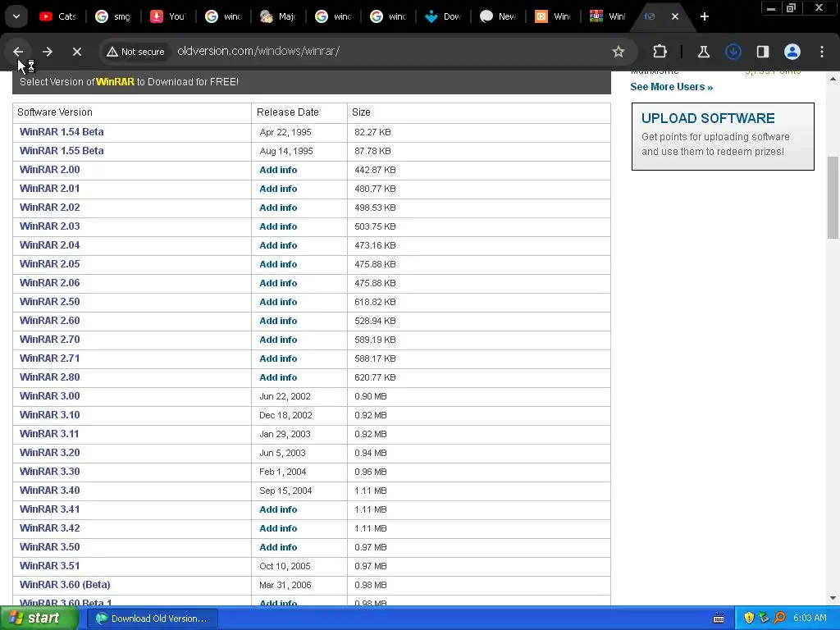Open WinRAR 3.51 download link
Image resolution: width=840 pixels, height=630 pixels.
pyautogui.click(x=50, y=566)
